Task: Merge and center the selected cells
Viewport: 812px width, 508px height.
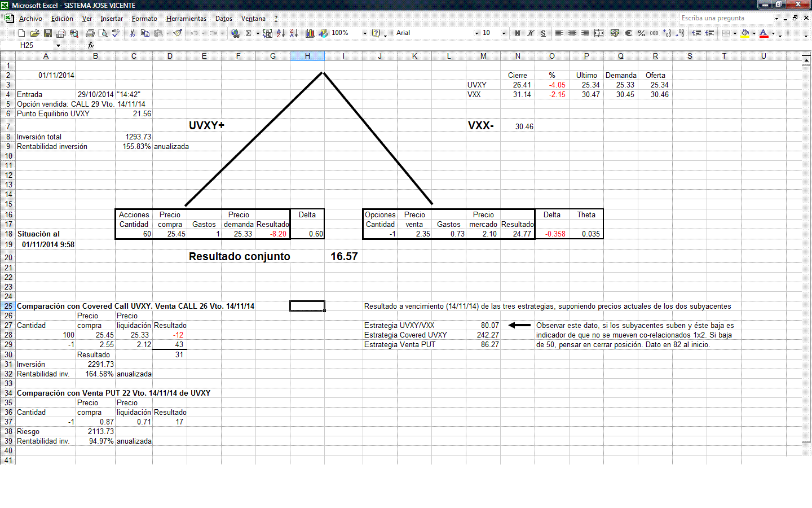Action: coord(599,33)
